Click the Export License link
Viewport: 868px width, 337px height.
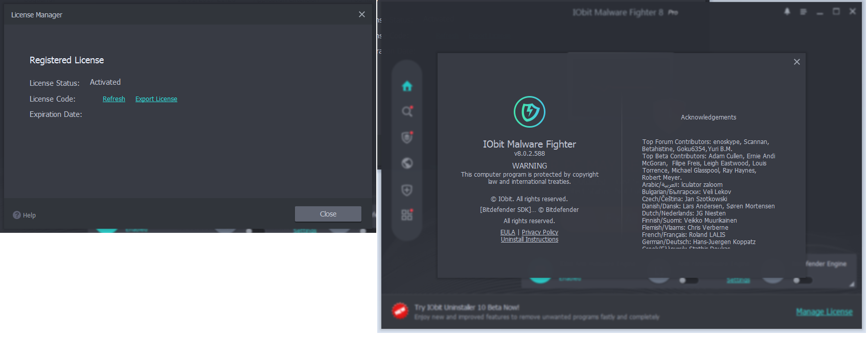(156, 99)
